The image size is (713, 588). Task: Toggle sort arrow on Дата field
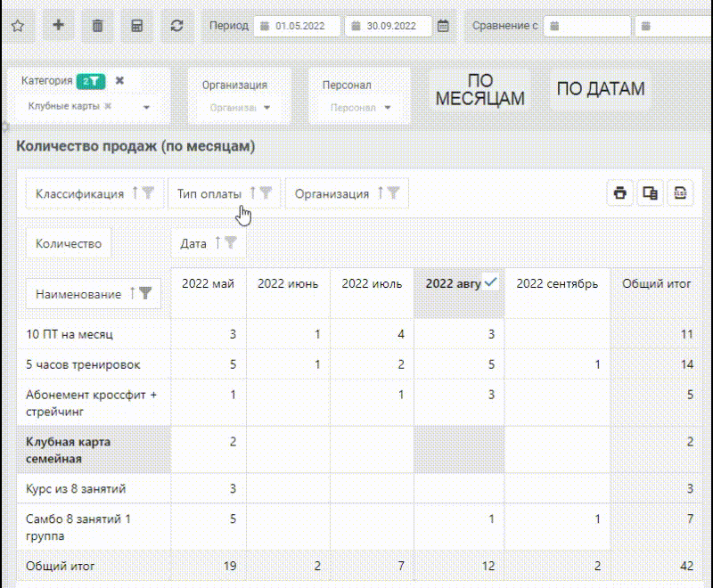click(217, 242)
